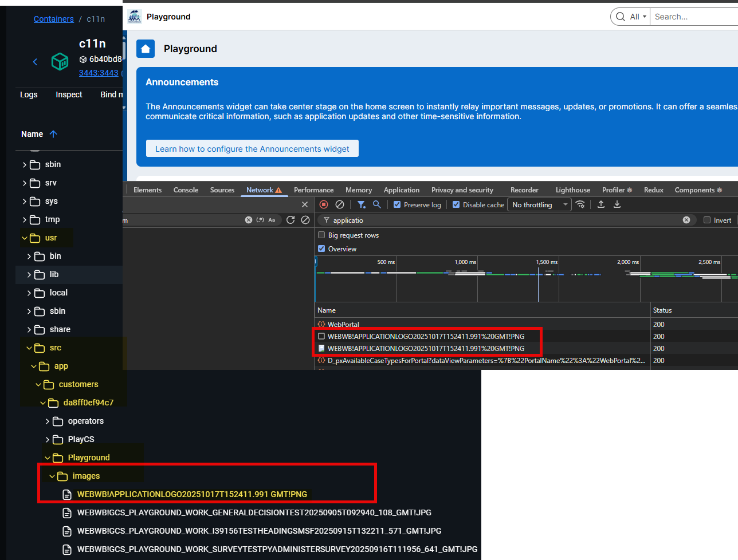Switch to the Console tab

pyautogui.click(x=186, y=190)
